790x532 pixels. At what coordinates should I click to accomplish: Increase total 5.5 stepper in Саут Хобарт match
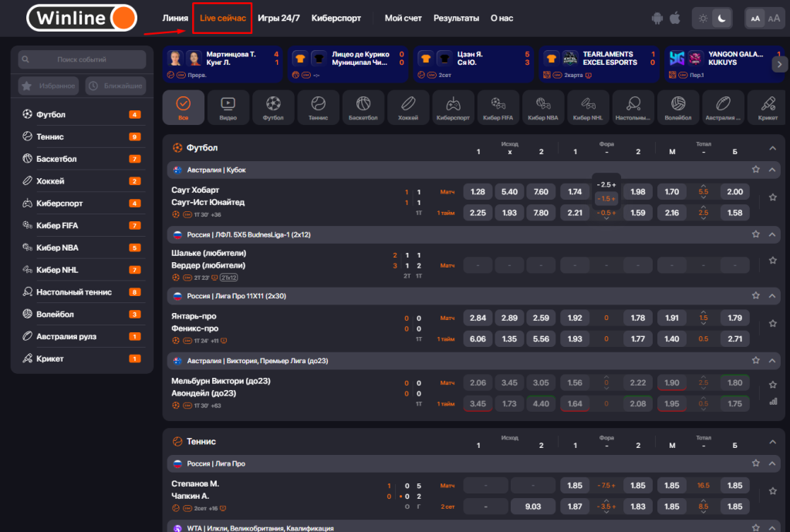704,185
